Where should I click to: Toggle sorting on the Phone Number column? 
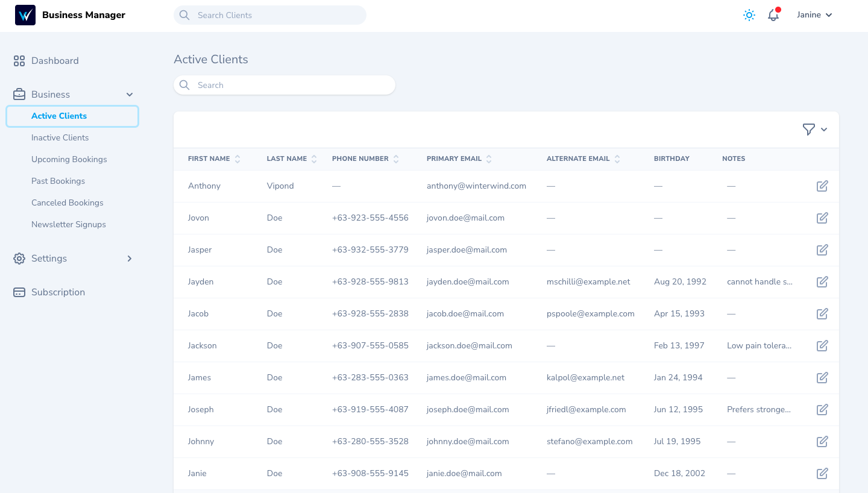(x=396, y=159)
